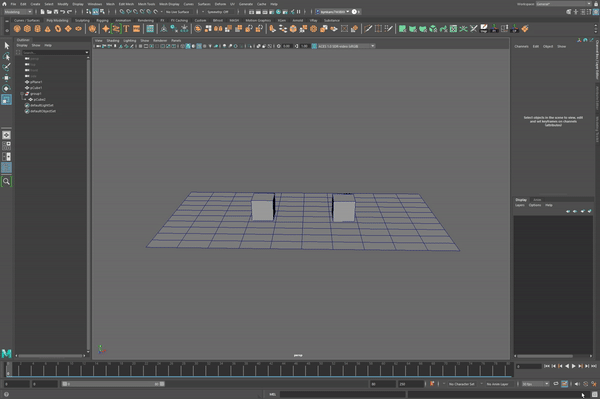Create a polygon cone from shelf
The height and width of the screenshot is (399, 600).
click(47, 29)
